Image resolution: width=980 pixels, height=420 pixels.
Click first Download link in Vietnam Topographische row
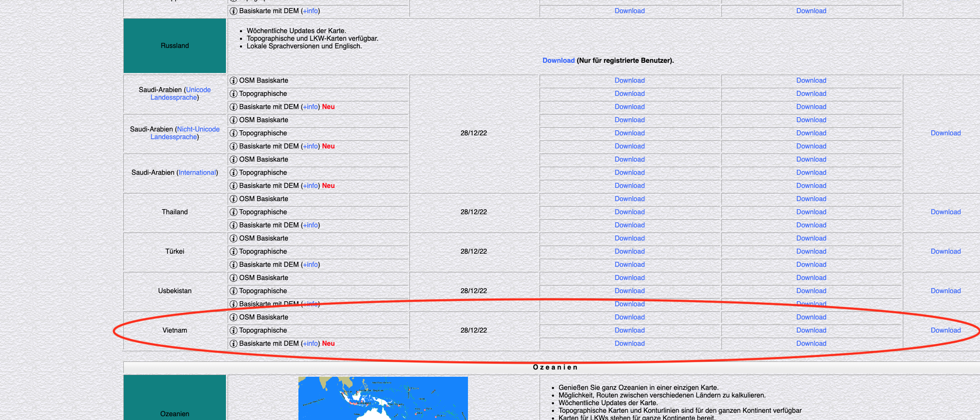click(629, 330)
